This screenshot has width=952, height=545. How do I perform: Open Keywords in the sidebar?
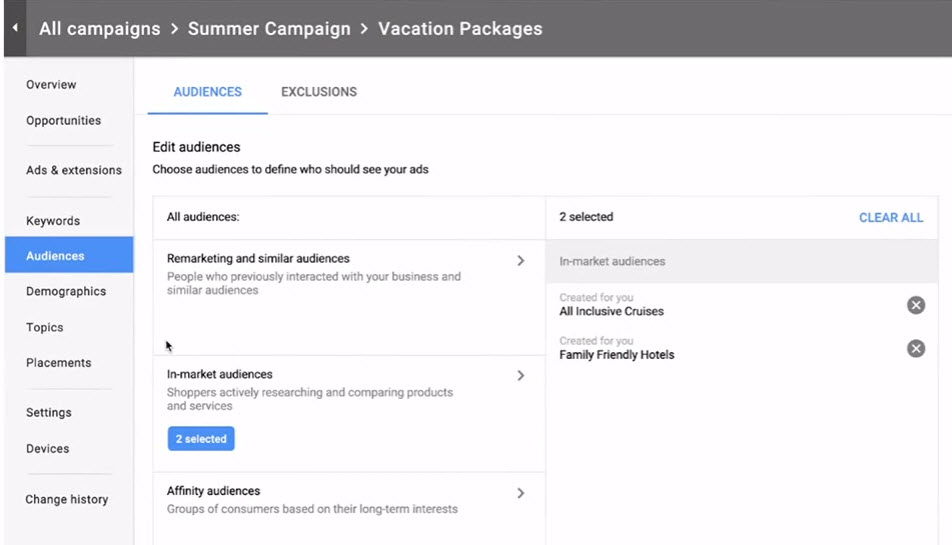(53, 221)
